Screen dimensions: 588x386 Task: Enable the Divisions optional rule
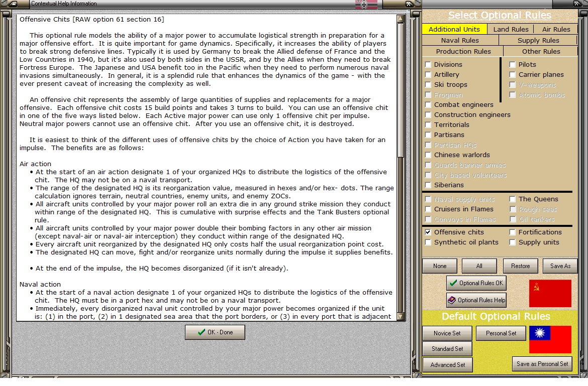coord(428,64)
